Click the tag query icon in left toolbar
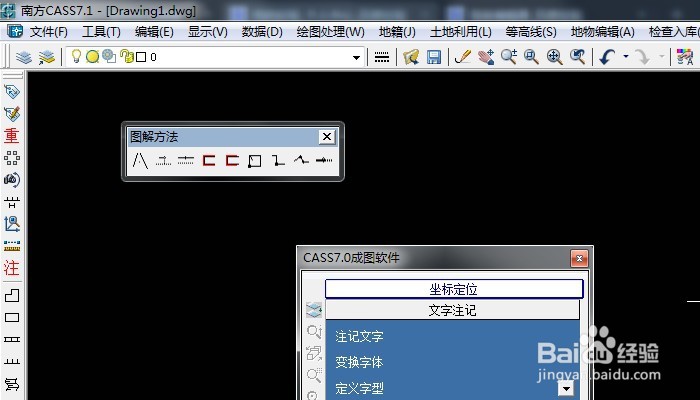Image resolution: width=700 pixels, height=400 pixels. coord(12,92)
